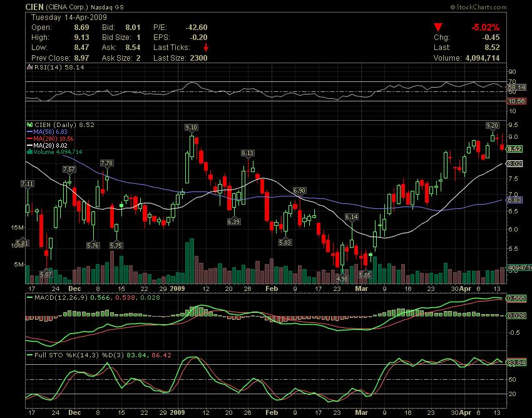Click the 15M volume scale label
532x418 pixels.
[x=18, y=228]
